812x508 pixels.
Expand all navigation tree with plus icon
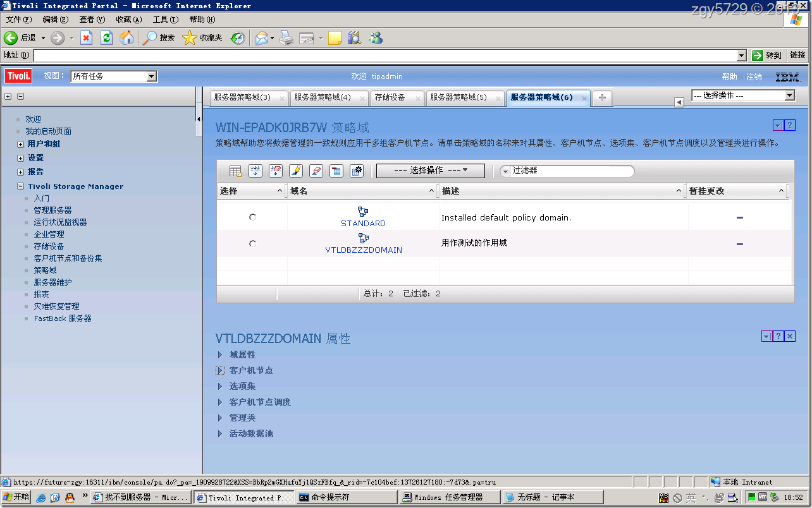click(8, 97)
